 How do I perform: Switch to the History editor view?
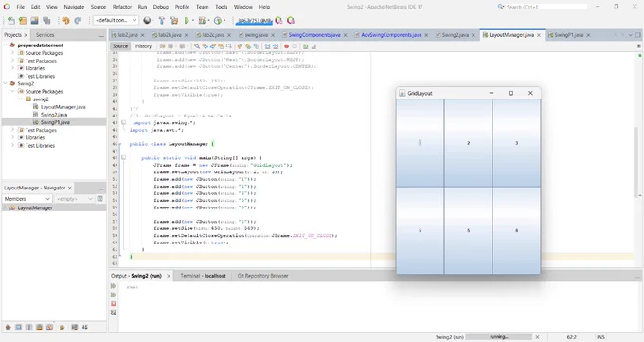[x=143, y=46]
